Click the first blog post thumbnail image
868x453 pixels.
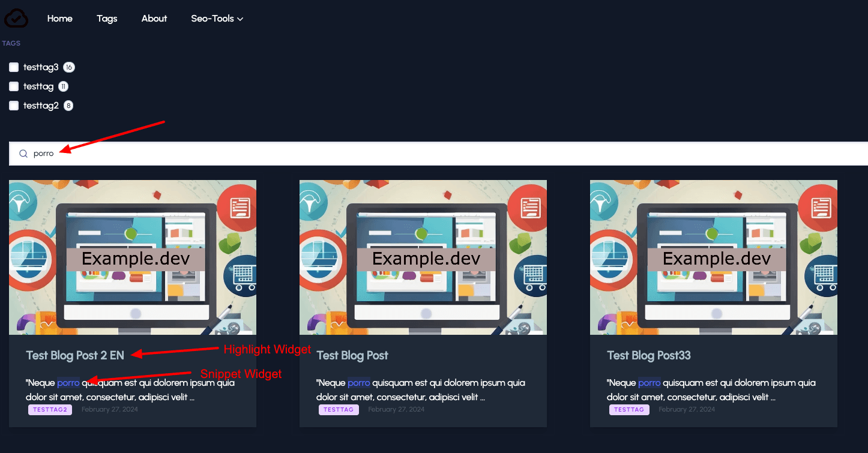tap(133, 257)
